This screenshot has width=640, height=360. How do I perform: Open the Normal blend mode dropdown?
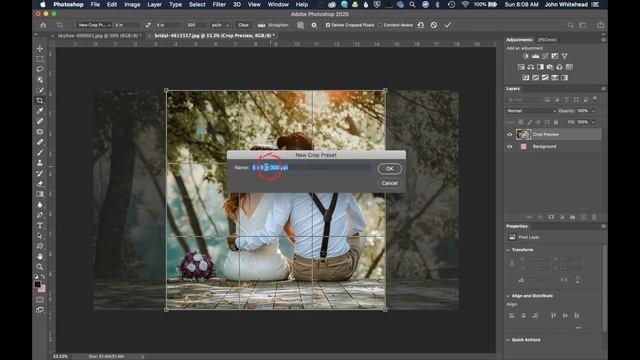531,111
